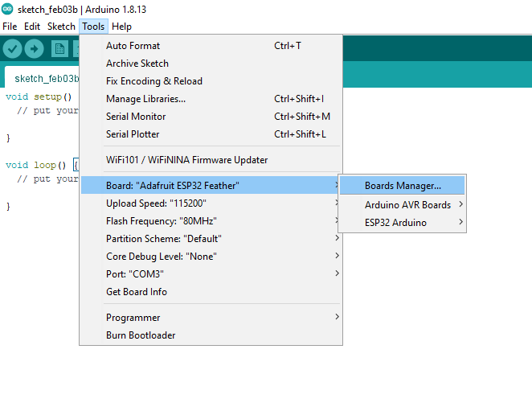Click the Upload arrow toolbar icon
Screen dimensions: 532x415
point(34,49)
